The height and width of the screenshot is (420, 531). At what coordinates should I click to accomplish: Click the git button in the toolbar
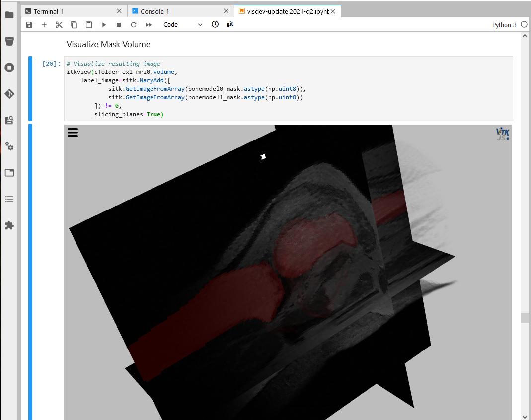point(229,24)
